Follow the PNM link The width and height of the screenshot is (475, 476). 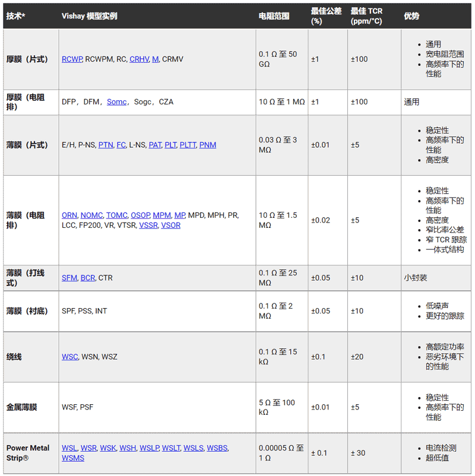[x=208, y=145]
